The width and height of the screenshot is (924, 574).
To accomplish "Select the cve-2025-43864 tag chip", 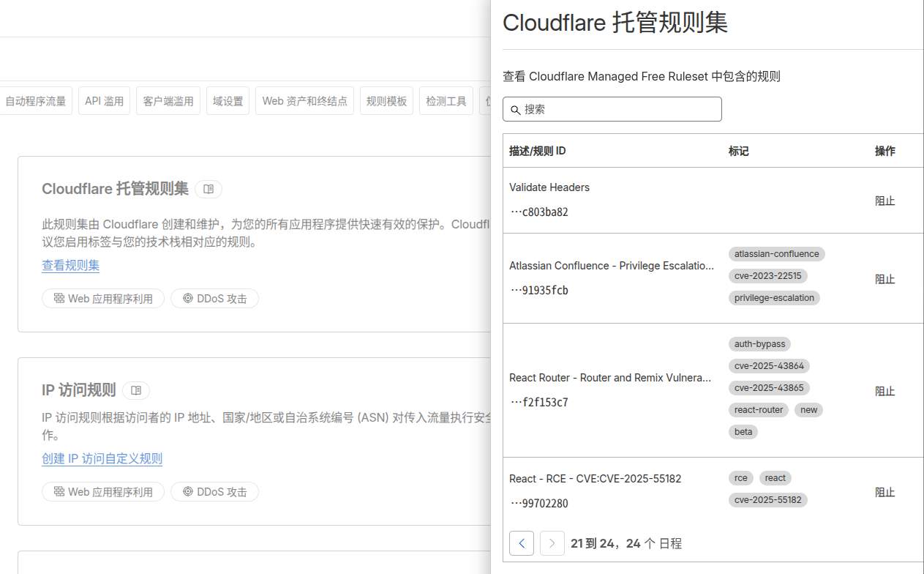I will [x=767, y=365].
